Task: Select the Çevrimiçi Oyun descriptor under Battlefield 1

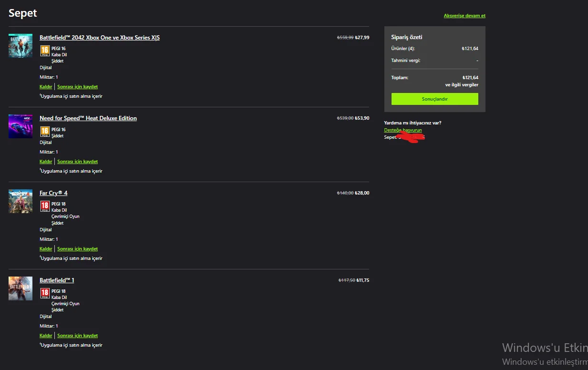Action: [65, 304]
